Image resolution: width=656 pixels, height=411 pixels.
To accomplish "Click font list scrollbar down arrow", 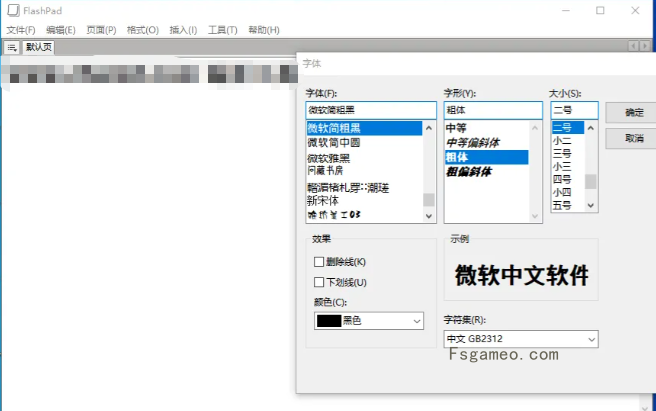I will pyautogui.click(x=429, y=216).
